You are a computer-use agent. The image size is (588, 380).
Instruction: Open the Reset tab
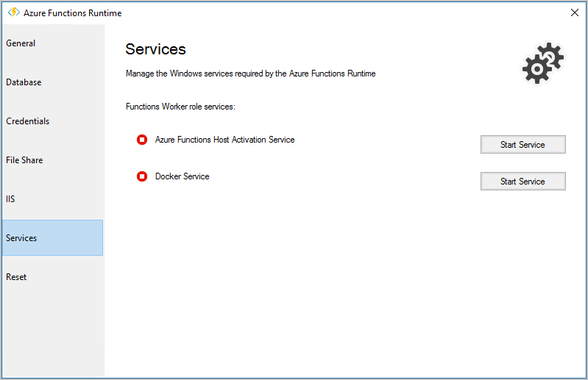pyautogui.click(x=52, y=277)
